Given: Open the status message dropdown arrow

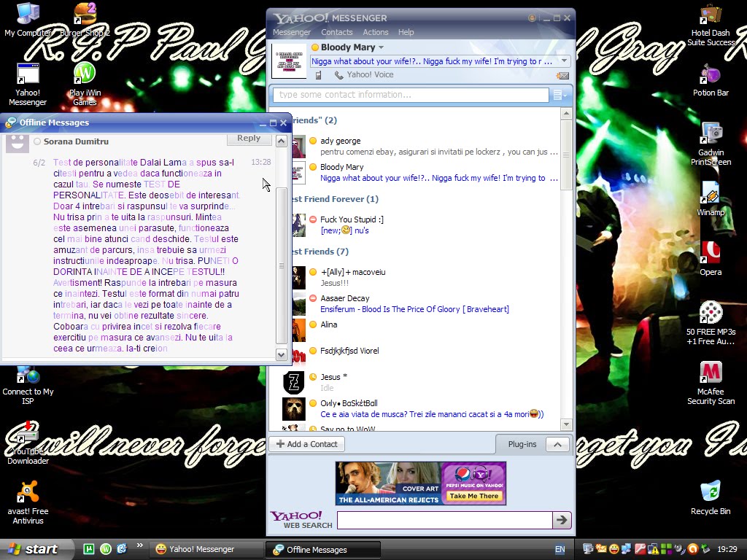Looking at the screenshot, I should click(x=564, y=61).
